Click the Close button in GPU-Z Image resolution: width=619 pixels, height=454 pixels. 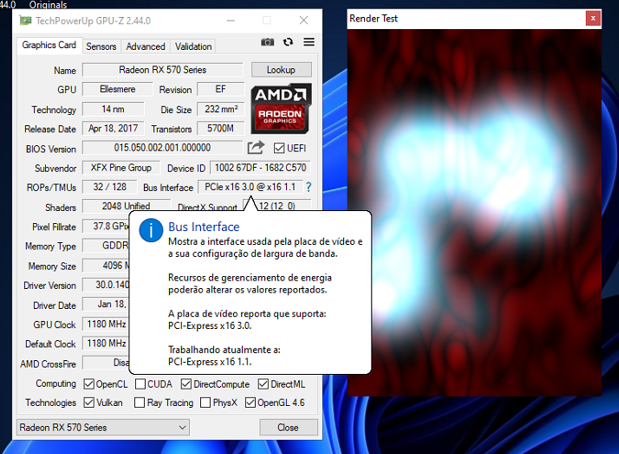point(288,428)
